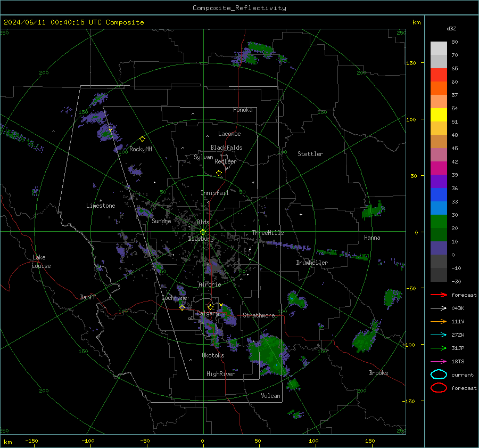Viewport: 479px width, 448px height.
Task: Click the radar center diamond at Didsbury
Action: coord(203,232)
